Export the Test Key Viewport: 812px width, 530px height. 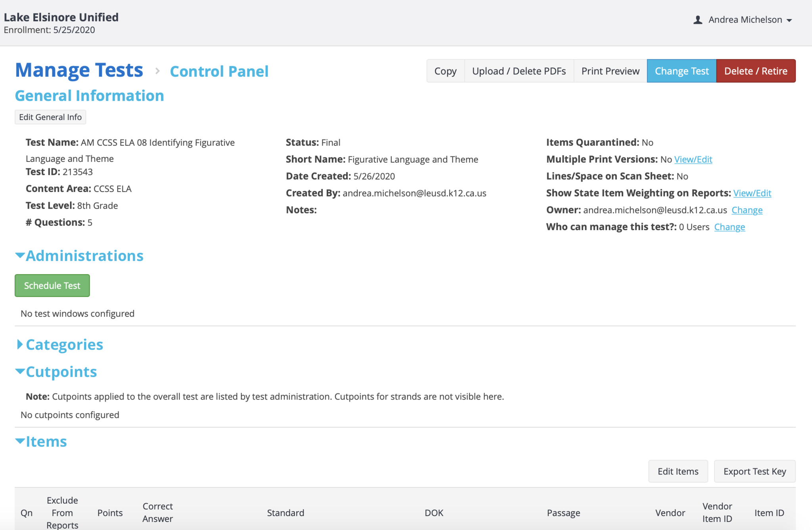click(754, 471)
